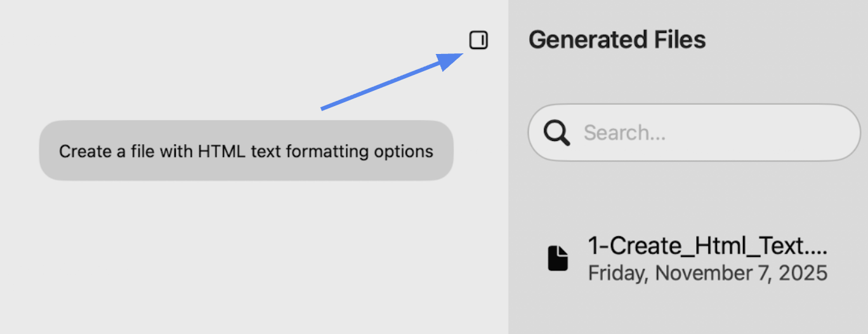Image resolution: width=868 pixels, height=334 pixels.
Task: Click the search lens left of Search...
Action: click(x=557, y=133)
